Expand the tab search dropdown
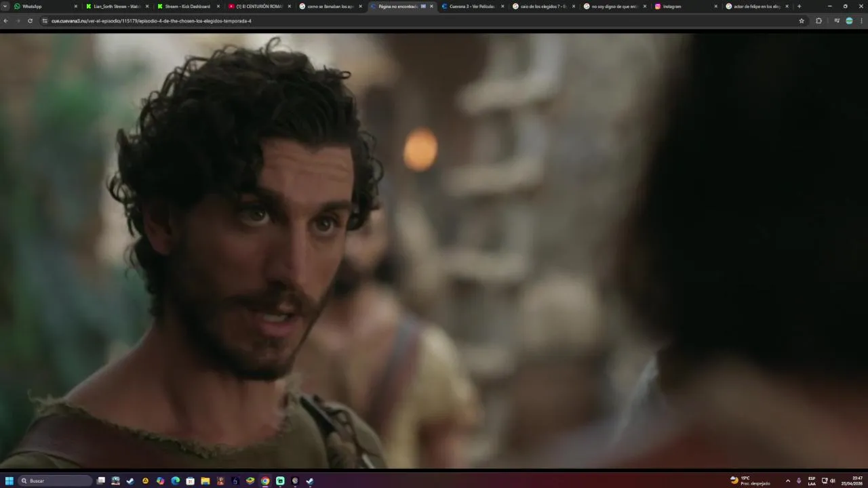The image size is (868, 488). pos(5,6)
